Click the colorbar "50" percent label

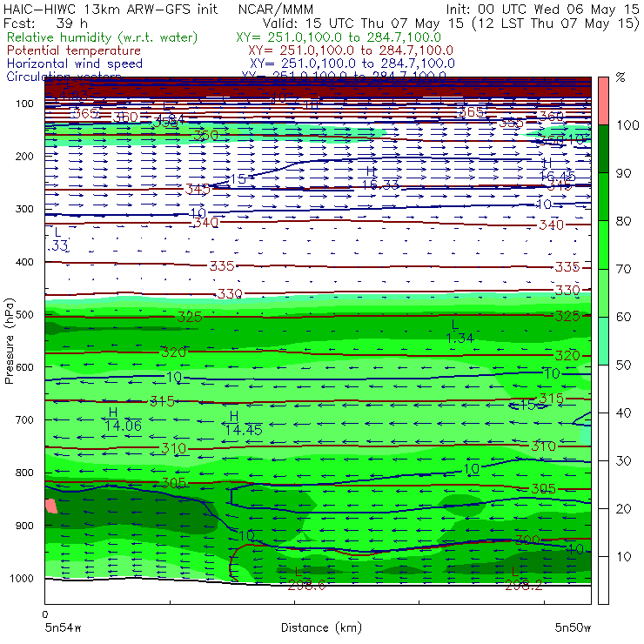pos(623,366)
